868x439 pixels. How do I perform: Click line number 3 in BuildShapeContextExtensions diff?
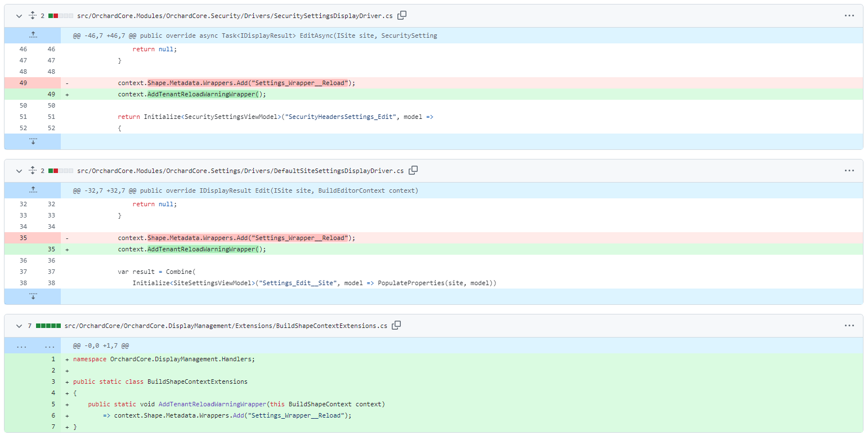click(53, 382)
